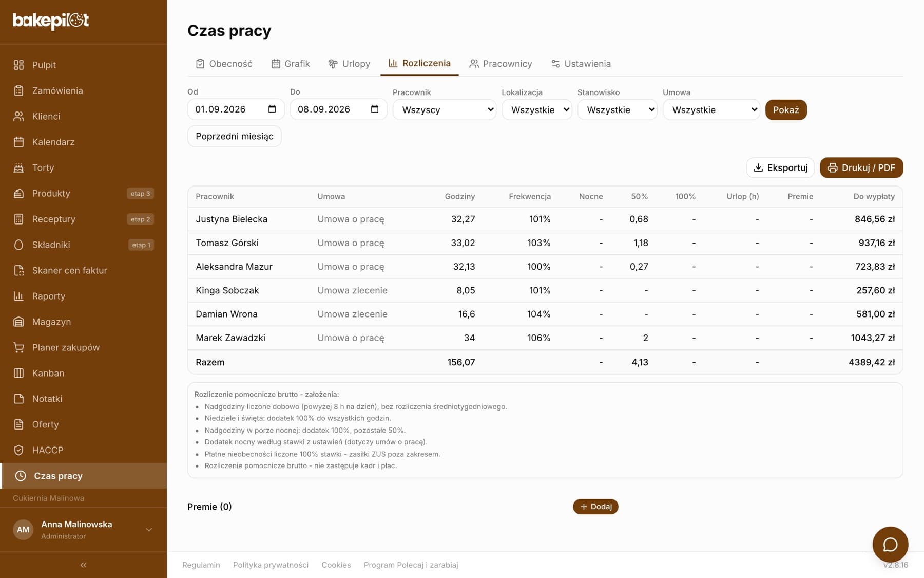Go to the Pracownicy tab
924x578 pixels.
click(500, 64)
